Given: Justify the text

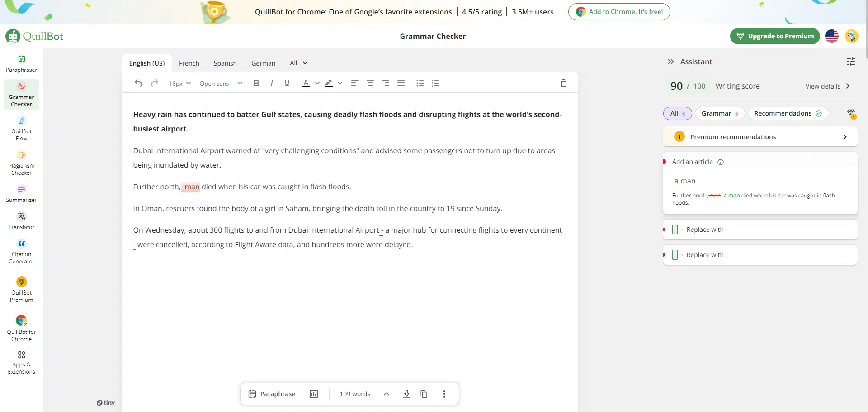Looking at the screenshot, I should [x=401, y=83].
